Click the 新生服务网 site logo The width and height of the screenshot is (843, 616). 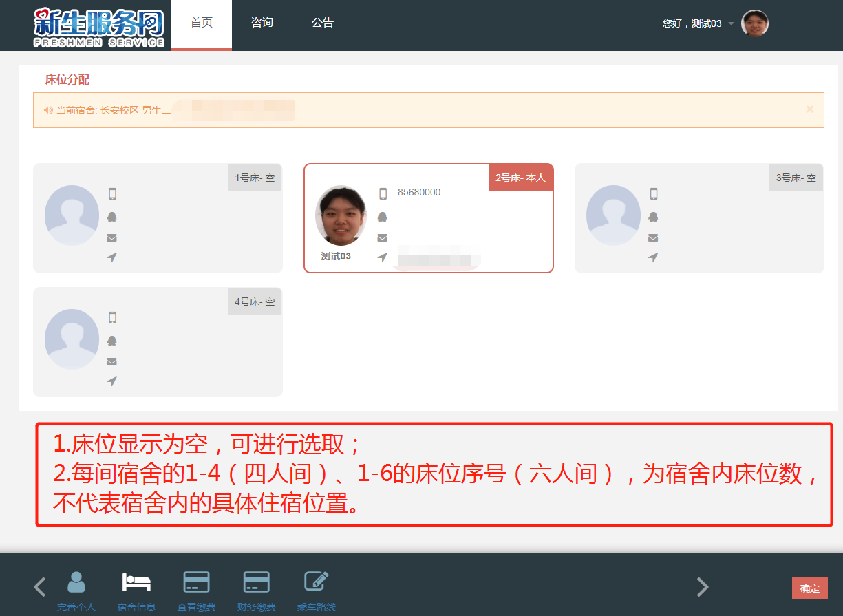point(99,26)
